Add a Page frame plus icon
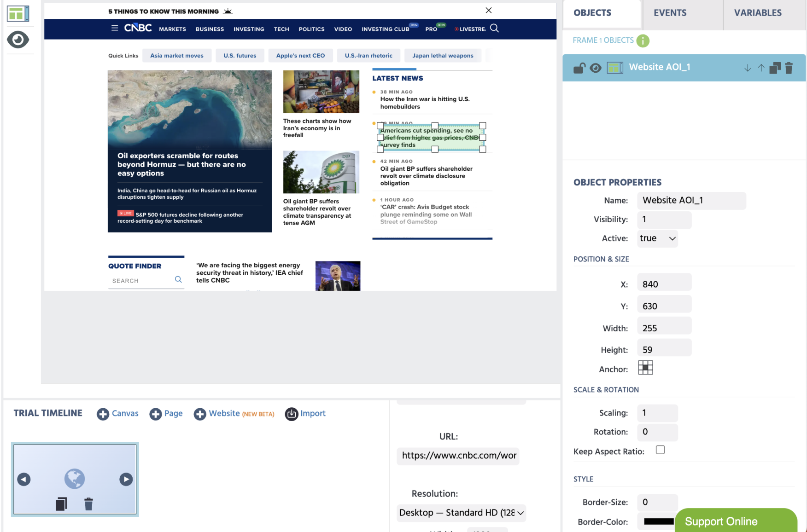 click(156, 414)
